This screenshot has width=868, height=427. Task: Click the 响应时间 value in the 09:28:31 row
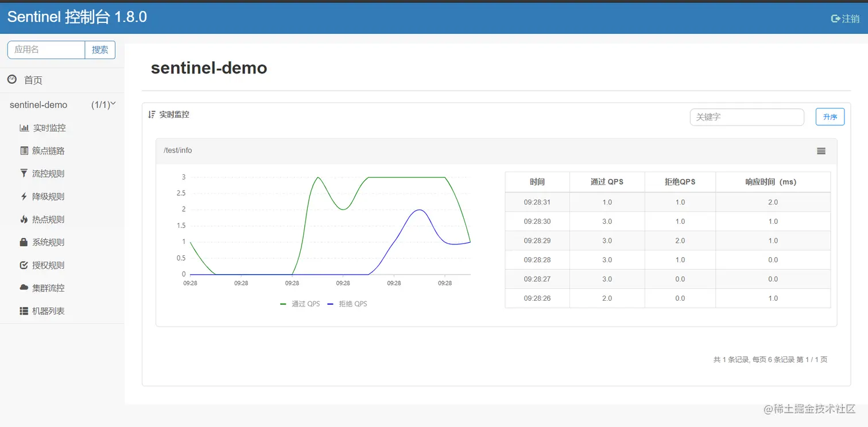tap(773, 202)
